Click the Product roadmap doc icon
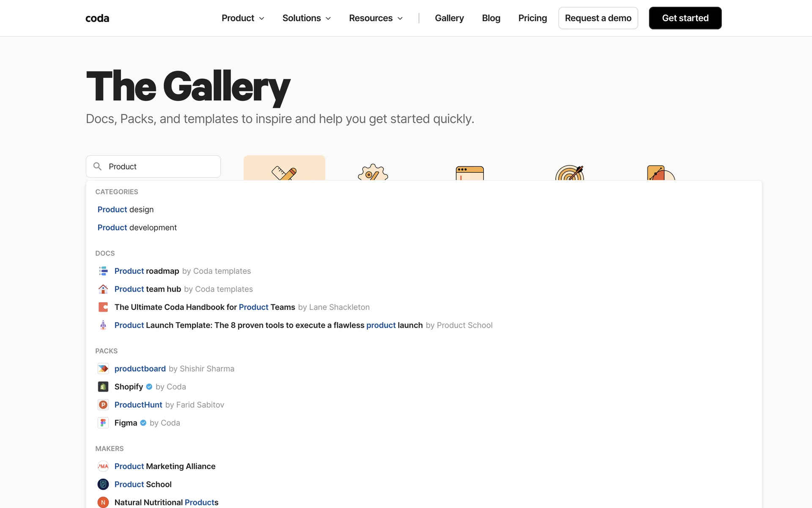 tap(103, 271)
